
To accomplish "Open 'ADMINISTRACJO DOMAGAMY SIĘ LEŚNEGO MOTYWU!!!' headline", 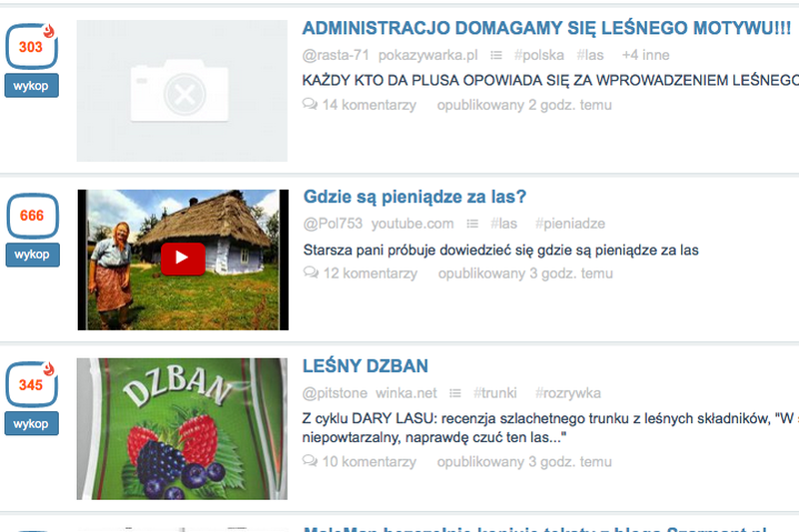I will (x=546, y=28).
